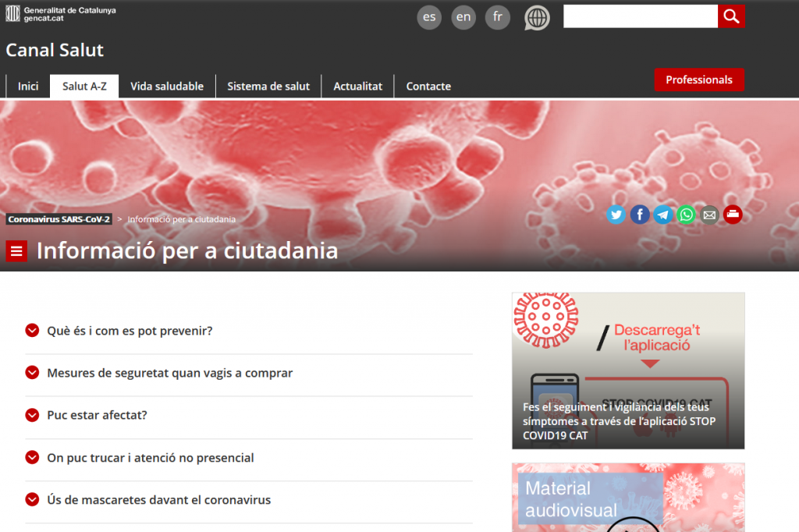Click the red search magnifier button
799x532 pixels.
coord(731,16)
